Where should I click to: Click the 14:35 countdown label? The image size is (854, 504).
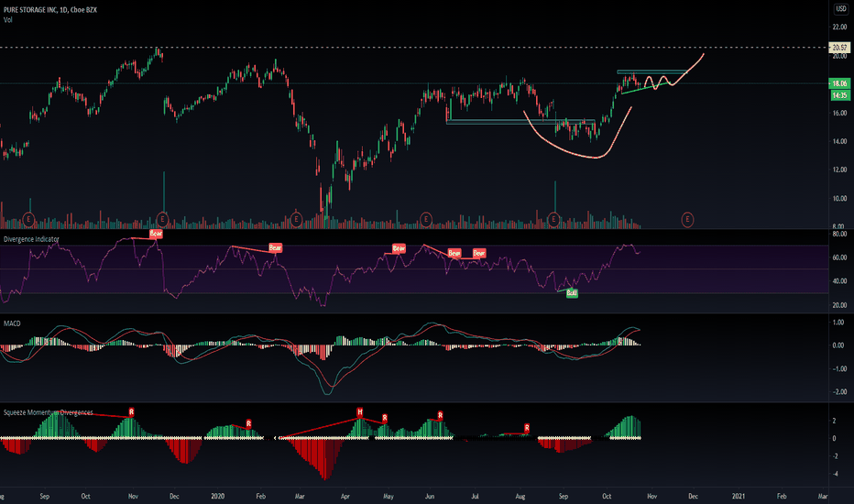839,95
